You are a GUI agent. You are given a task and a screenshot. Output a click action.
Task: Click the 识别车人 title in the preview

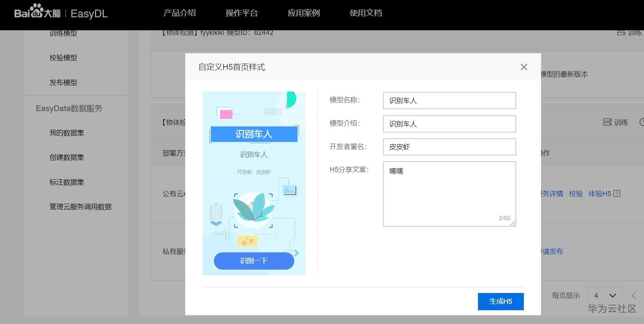click(x=254, y=134)
